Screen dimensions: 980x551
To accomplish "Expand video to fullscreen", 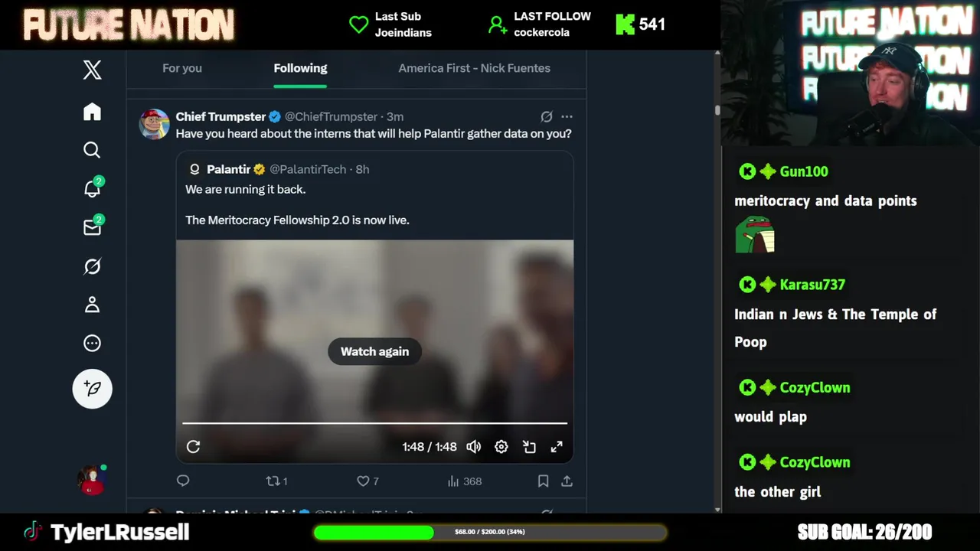I will click(x=557, y=447).
